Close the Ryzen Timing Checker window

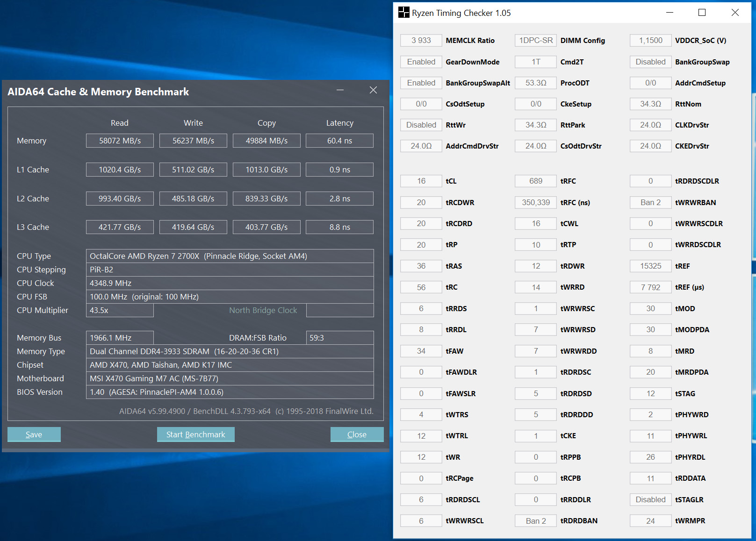pos(735,13)
